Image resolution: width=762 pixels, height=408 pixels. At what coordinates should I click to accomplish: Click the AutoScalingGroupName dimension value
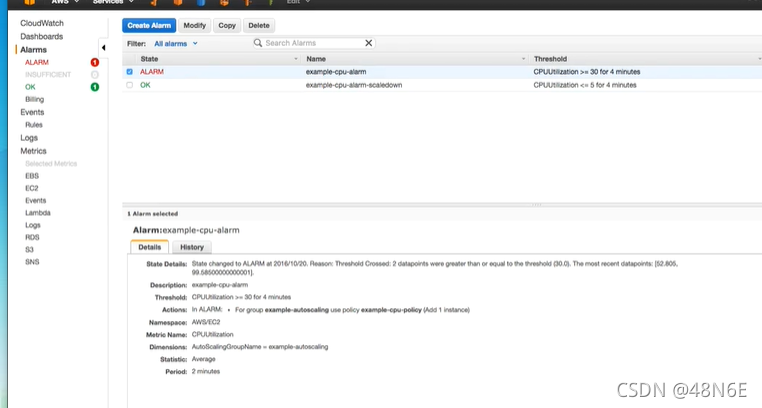coord(260,347)
